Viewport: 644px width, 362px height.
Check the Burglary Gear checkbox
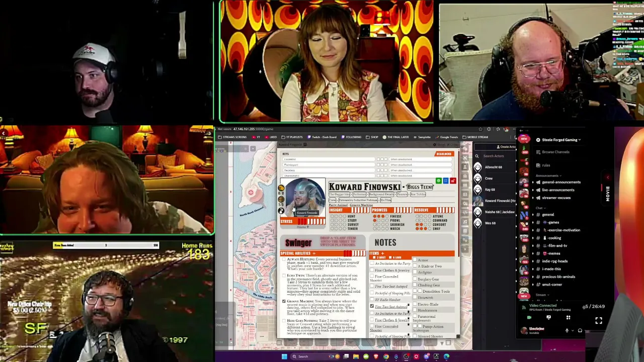[415, 280]
